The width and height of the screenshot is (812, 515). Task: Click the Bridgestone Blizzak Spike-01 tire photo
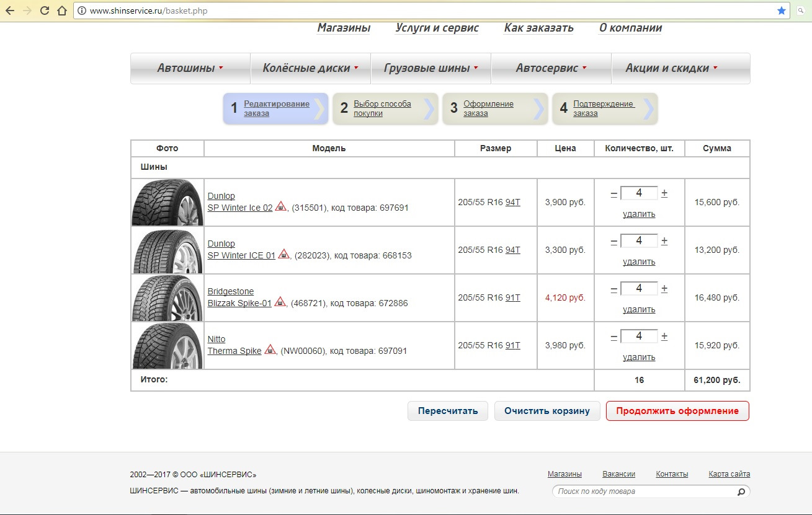(167, 297)
